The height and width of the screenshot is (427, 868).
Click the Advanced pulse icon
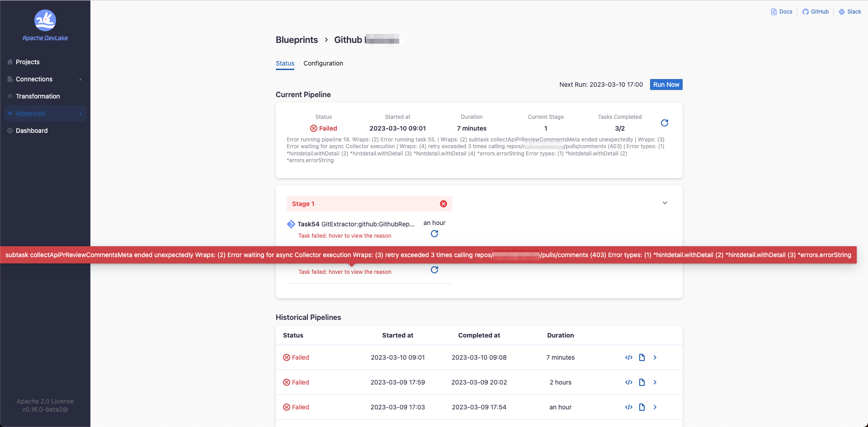coord(10,113)
